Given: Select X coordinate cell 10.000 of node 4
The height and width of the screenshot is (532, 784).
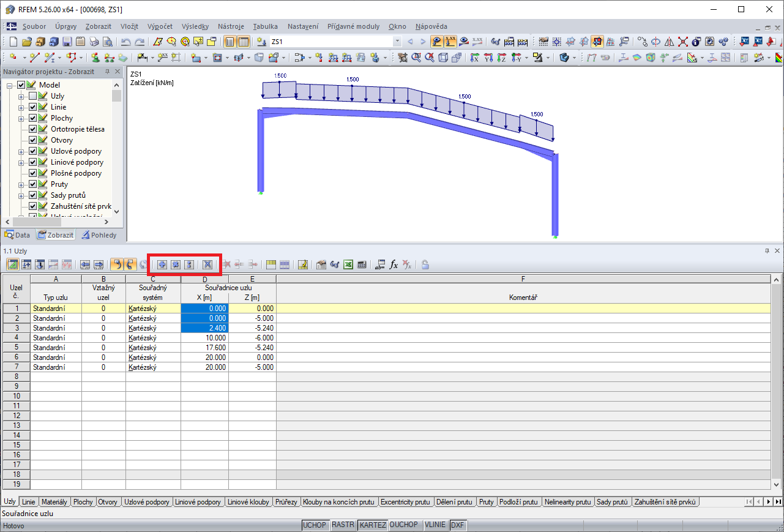Looking at the screenshot, I should [204, 338].
